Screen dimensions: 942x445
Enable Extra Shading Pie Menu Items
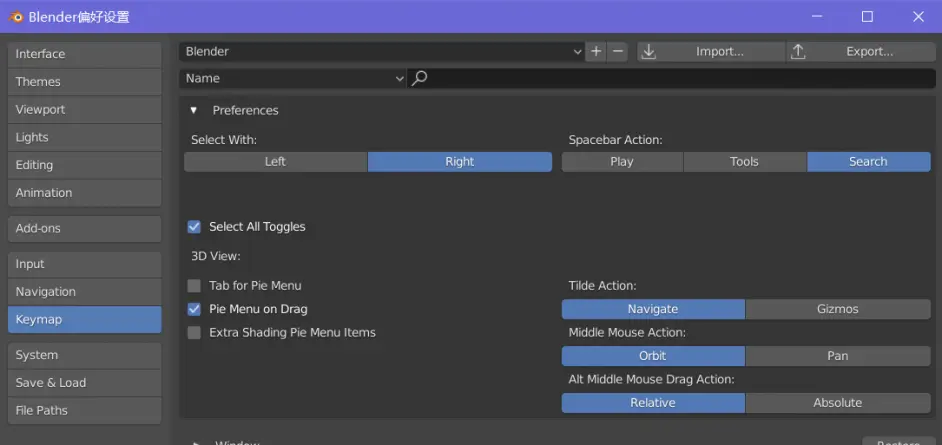[x=195, y=333]
